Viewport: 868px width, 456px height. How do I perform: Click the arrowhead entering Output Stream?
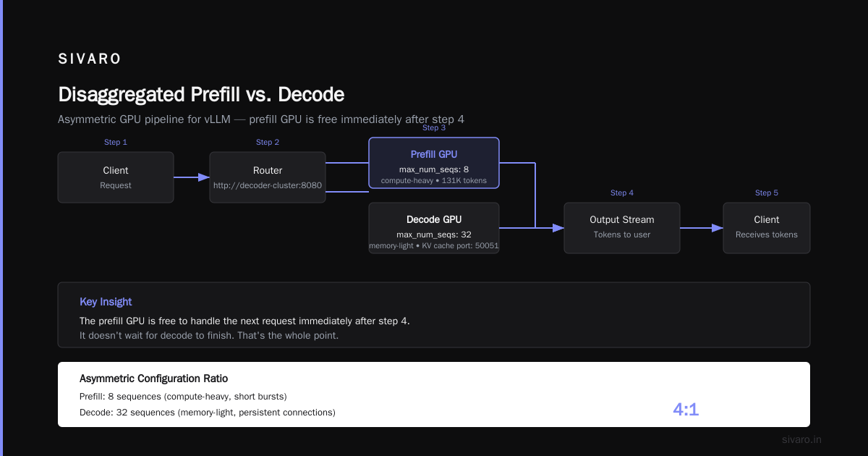tap(558, 228)
